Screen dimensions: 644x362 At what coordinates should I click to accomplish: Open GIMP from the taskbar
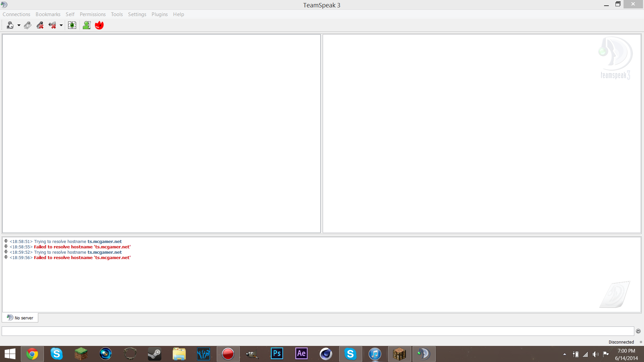253,354
